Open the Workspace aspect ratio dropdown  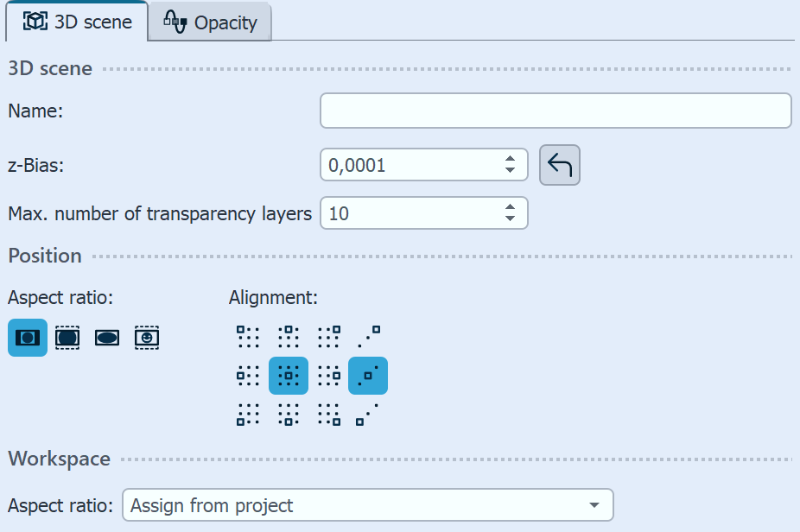pos(368,505)
